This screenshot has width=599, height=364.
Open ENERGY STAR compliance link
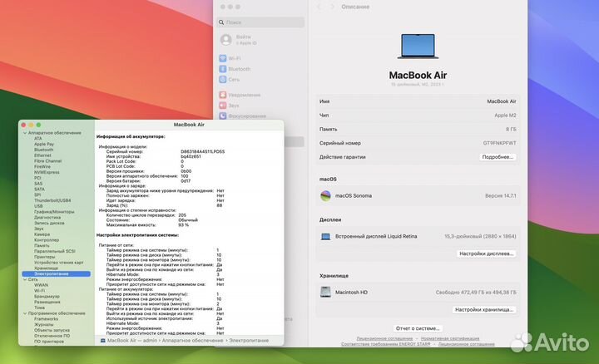click(x=386, y=344)
